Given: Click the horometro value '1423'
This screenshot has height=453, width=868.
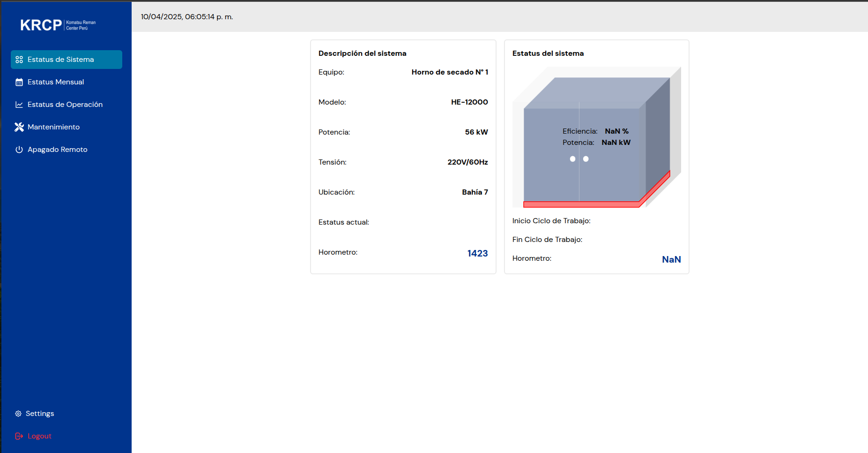Looking at the screenshot, I should 478,253.
